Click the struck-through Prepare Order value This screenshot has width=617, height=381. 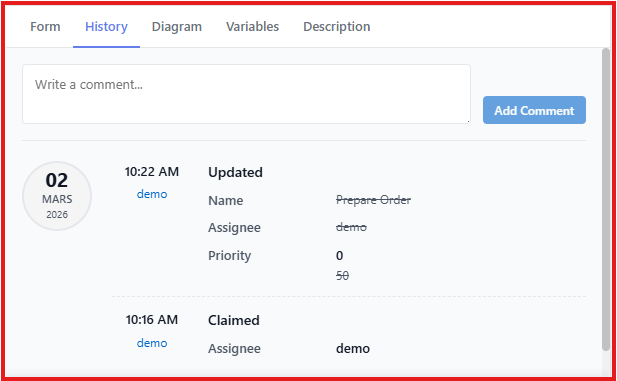tap(373, 200)
